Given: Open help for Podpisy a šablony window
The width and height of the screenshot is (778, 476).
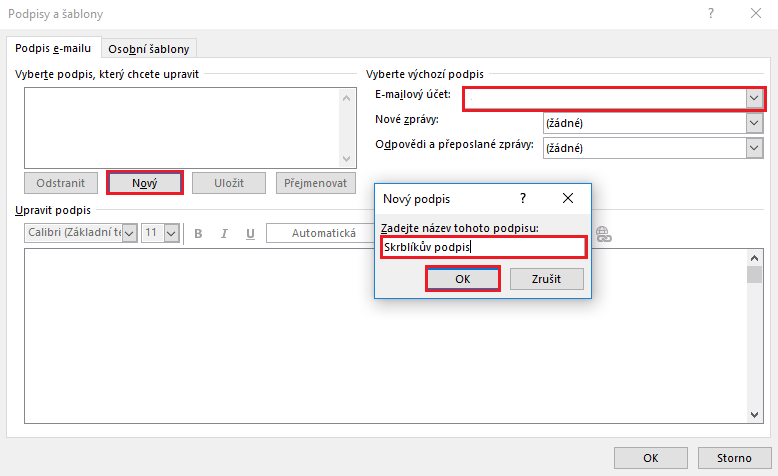Looking at the screenshot, I should 711,13.
